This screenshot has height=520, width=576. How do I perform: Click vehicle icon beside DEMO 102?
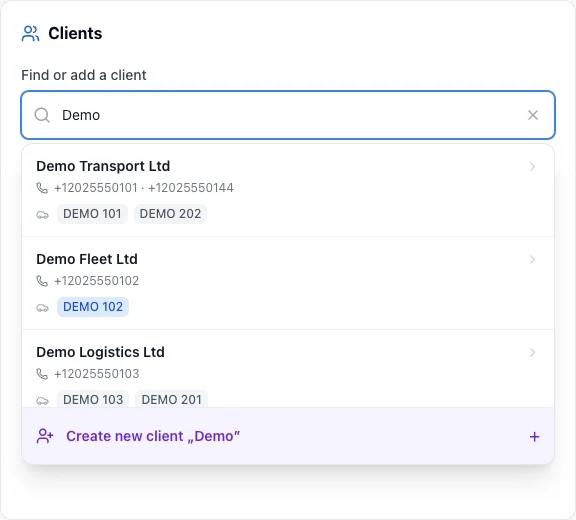(x=42, y=307)
